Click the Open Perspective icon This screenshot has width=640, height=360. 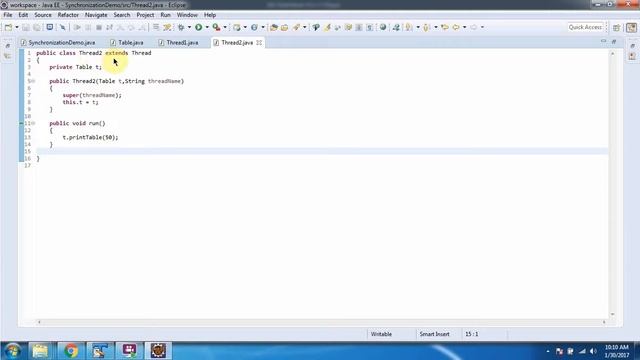tap(617, 28)
